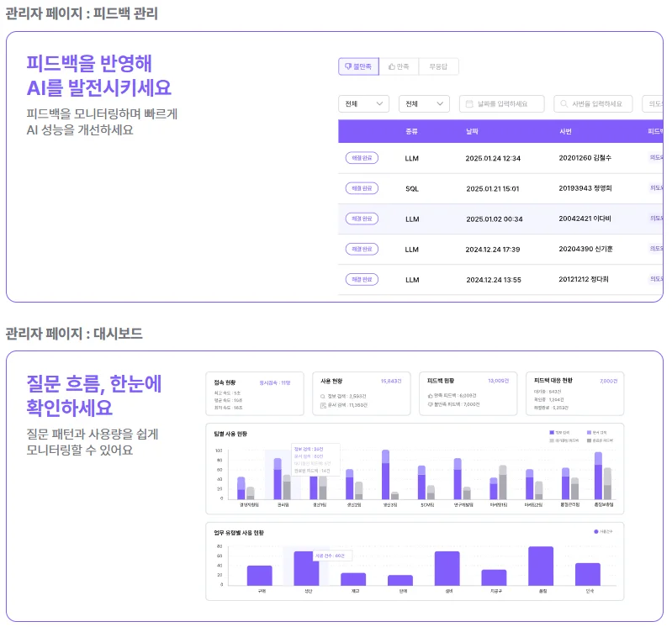Open the first 전체 dropdown filter
Viewport: 672px width, 627px height.
[x=364, y=103]
